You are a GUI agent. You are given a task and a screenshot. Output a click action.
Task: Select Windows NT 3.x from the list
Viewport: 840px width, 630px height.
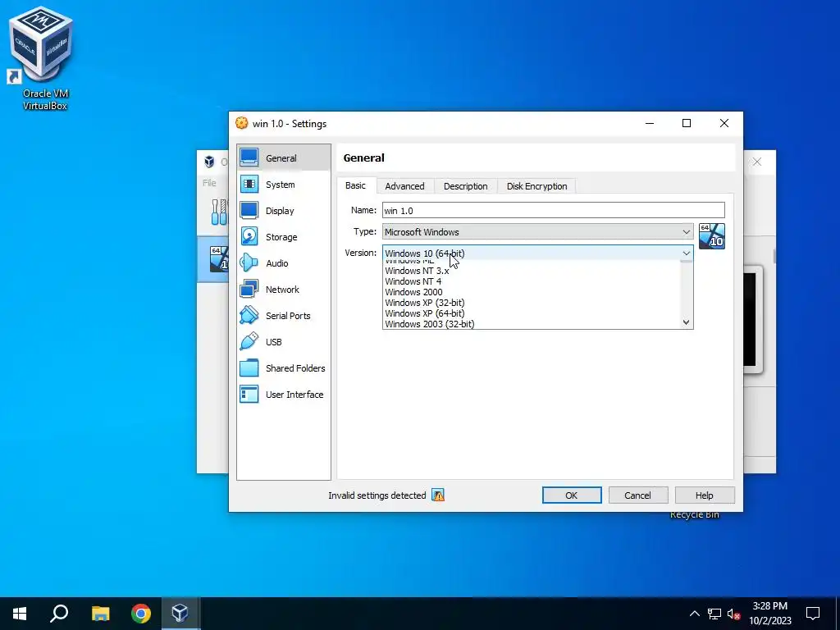[531, 271]
